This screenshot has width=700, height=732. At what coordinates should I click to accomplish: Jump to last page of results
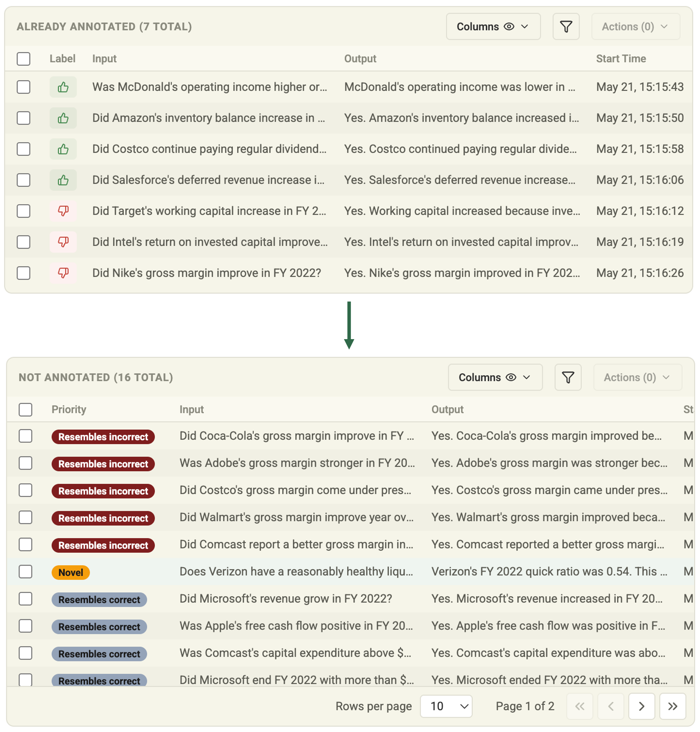[672, 706]
